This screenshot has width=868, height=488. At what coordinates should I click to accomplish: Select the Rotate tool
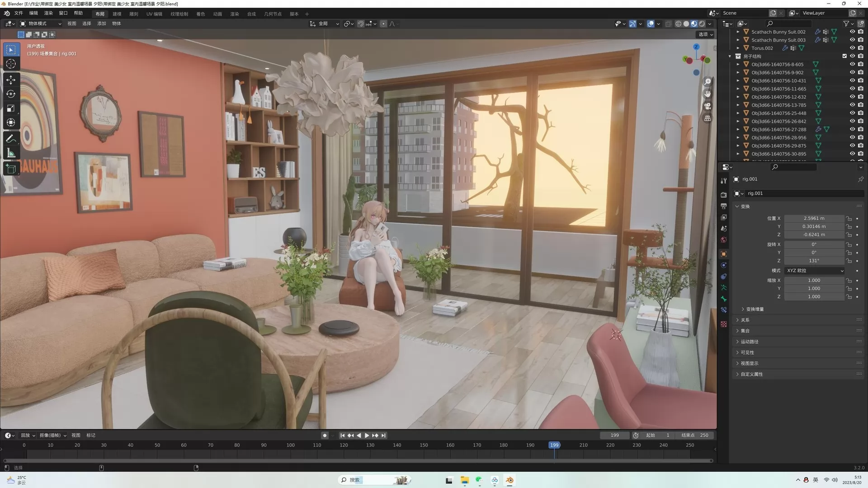(x=11, y=94)
